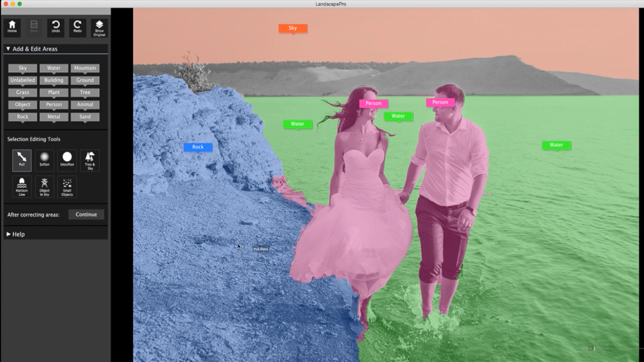Click the Redo icon
This screenshot has height=362, width=644.
click(x=77, y=27)
